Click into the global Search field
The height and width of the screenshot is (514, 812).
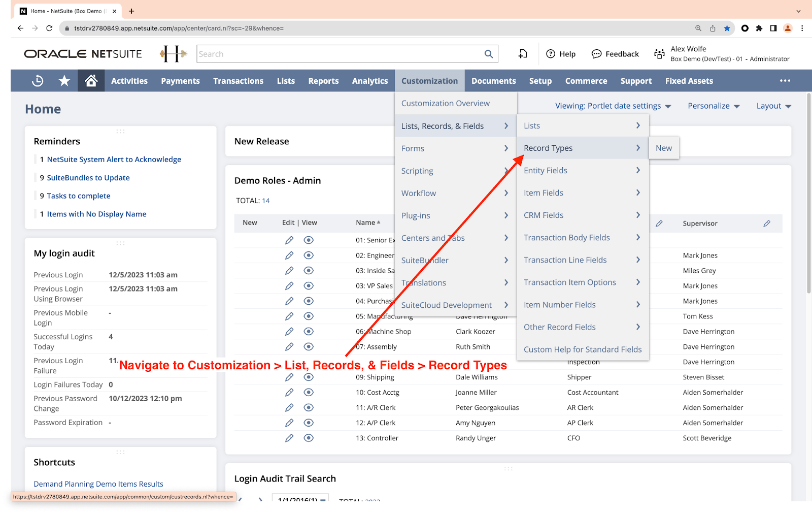click(x=339, y=54)
